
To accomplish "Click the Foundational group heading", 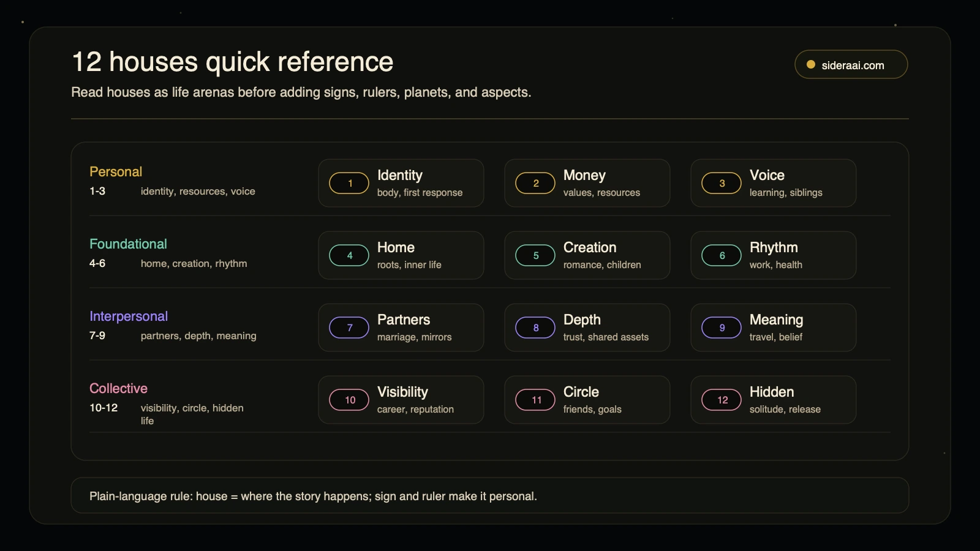I will coord(128,244).
